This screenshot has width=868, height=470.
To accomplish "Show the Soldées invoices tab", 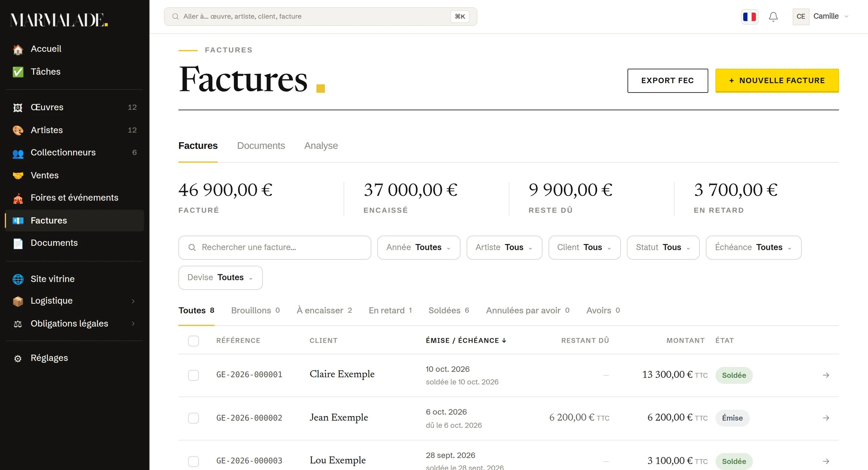I will click(449, 311).
